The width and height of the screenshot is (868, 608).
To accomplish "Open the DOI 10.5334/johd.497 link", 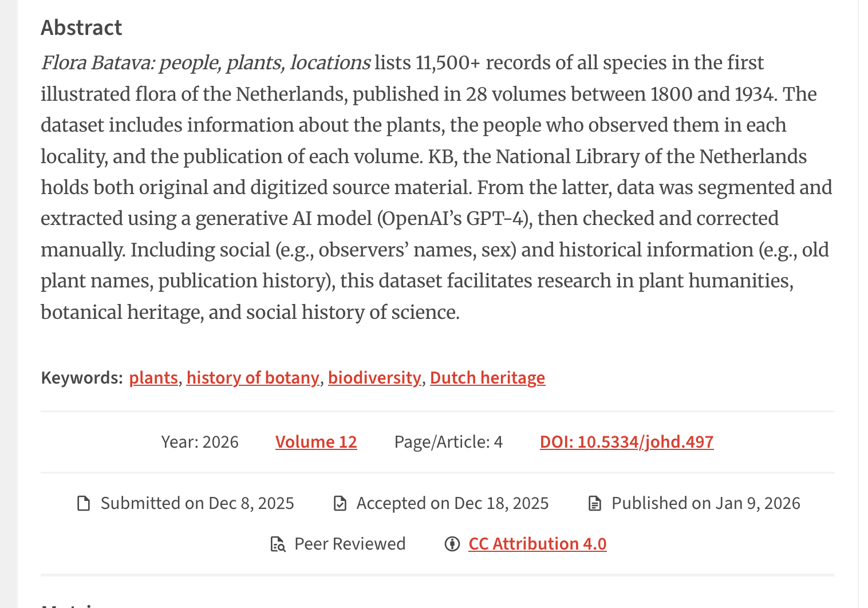I will point(626,442).
